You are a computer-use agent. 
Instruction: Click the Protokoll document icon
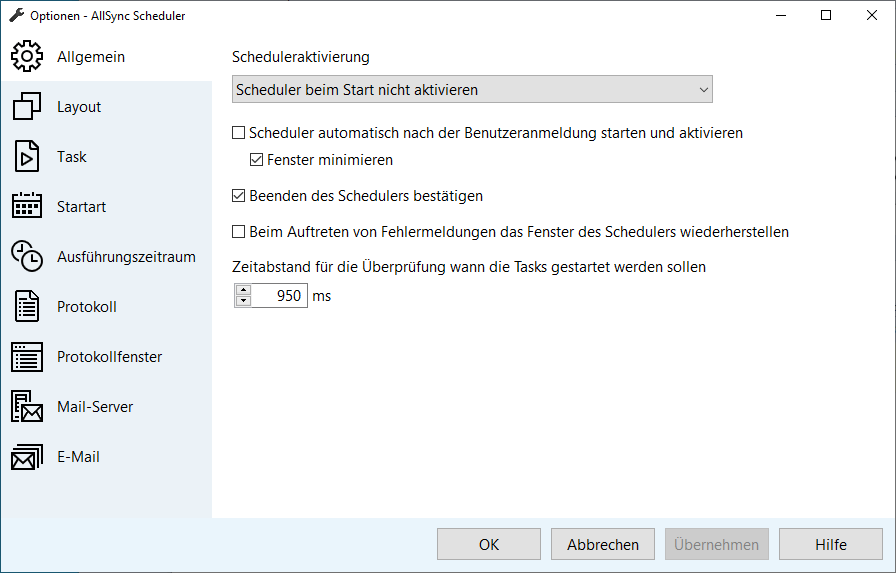[27, 307]
